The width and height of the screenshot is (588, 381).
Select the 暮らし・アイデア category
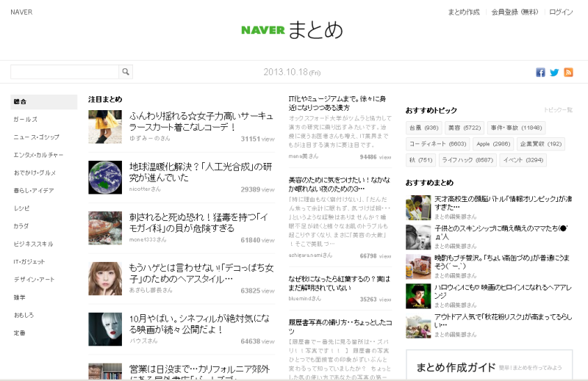tap(34, 190)
